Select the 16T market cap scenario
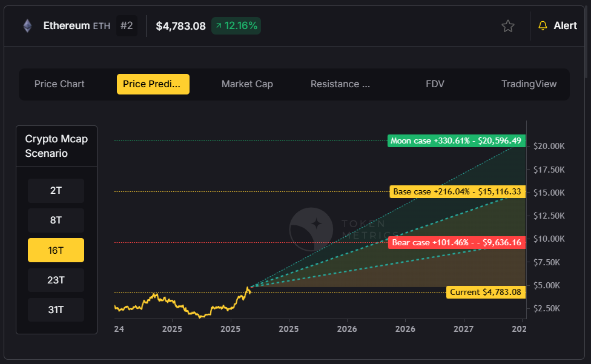Viewport: 591px width, 364px height. [x=56, y=250]
